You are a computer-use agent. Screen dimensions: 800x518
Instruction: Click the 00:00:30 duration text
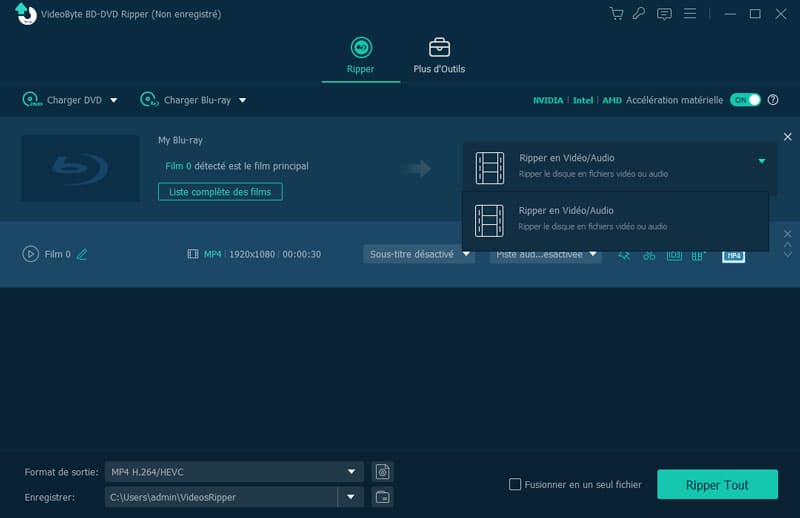tap(302, 254)
